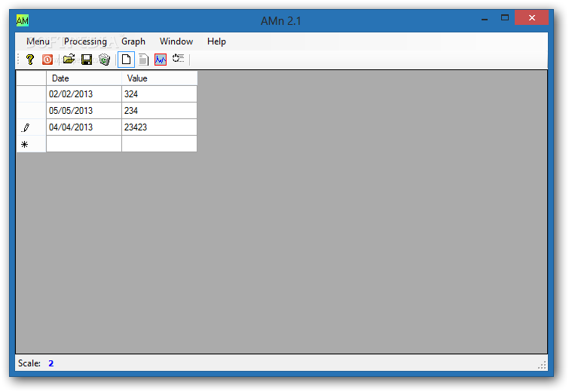Image resolution: width=569 pixels, height=392 pixels.
Task: Click the recycle bin toolbar icon
Action: pos(105,59)
